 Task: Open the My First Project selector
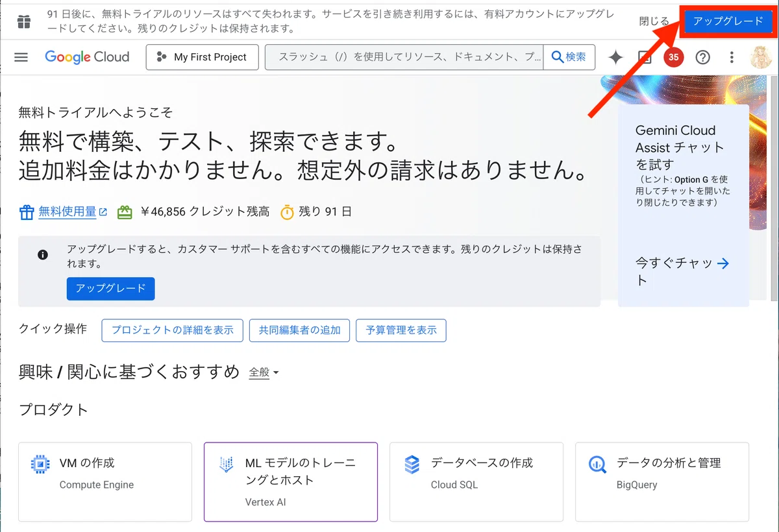pyautogui.click(x=202, y=57)
